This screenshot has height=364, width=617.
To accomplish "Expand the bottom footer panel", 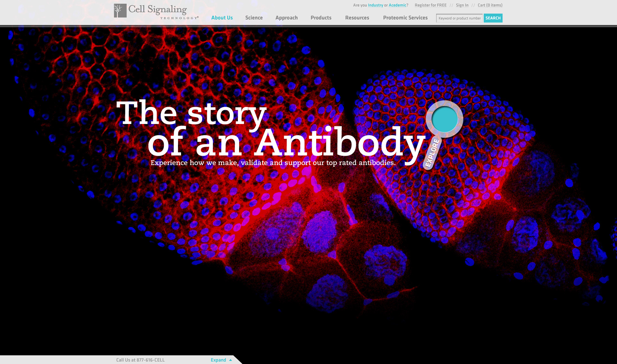I will pyautogui.click(x=219, y=360).
